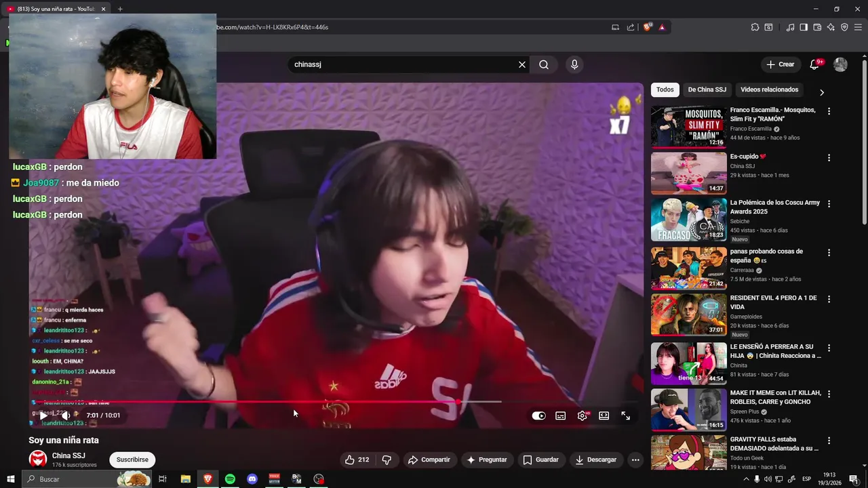
Task: Clear the chinassj search text
Action: coord(522,64)
